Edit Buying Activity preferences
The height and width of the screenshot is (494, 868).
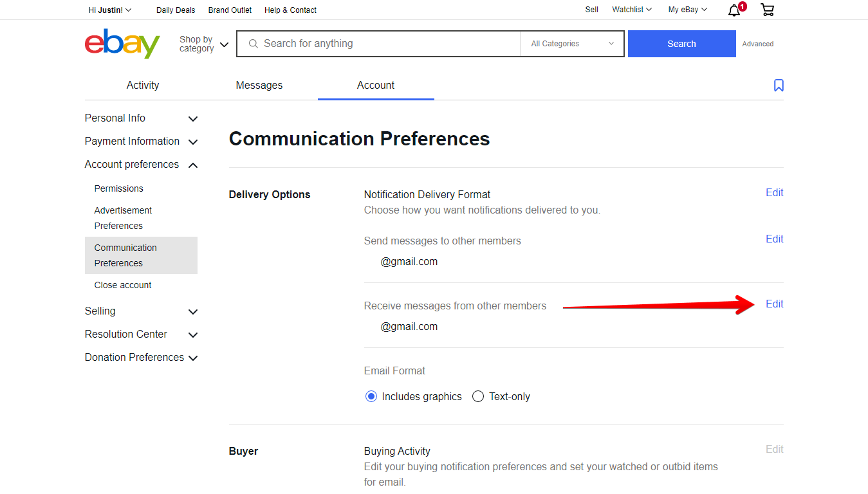point(775,450)
